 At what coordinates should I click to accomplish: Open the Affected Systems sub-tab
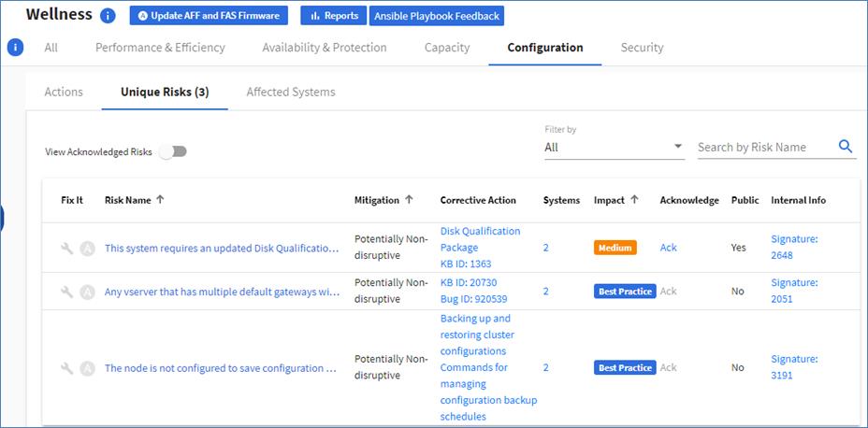point(291,92)
